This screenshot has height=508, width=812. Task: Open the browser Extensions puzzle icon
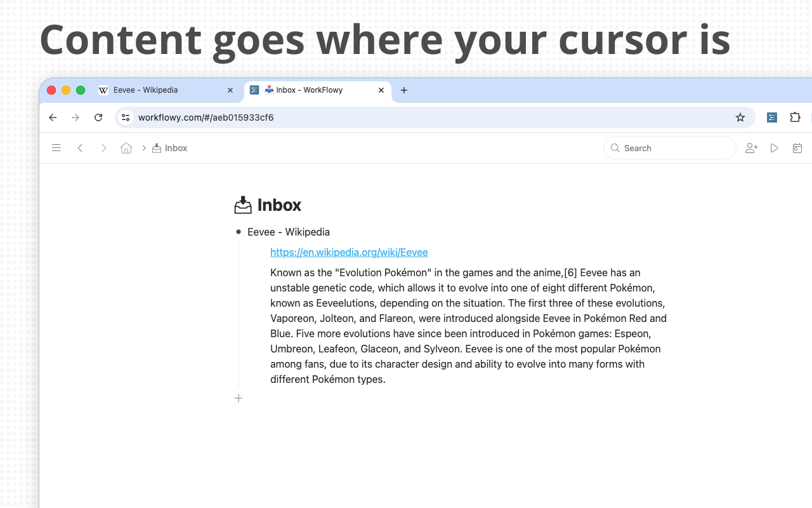pos(795,117)
